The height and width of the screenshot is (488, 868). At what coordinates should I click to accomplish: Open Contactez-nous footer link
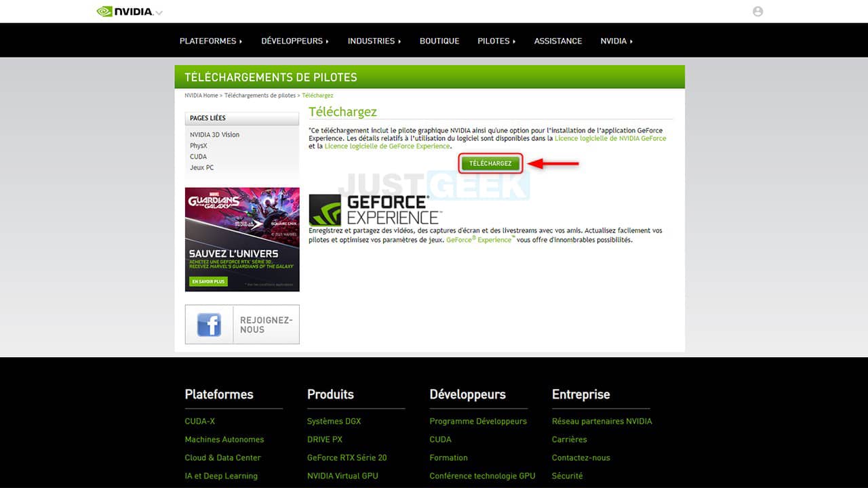pyautogui.click(x=581, y=457)
